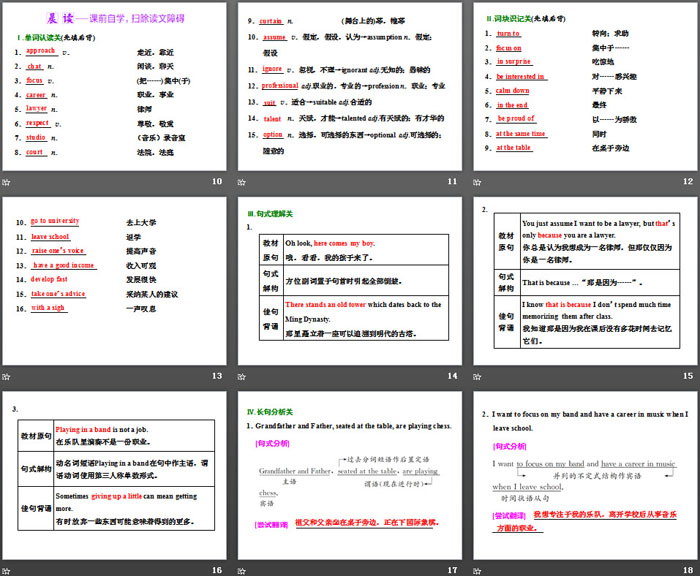This screenshot has width=700, height=576.
Task: Click the word 'professional' on slide 11
Action: [x=280, y=85]
